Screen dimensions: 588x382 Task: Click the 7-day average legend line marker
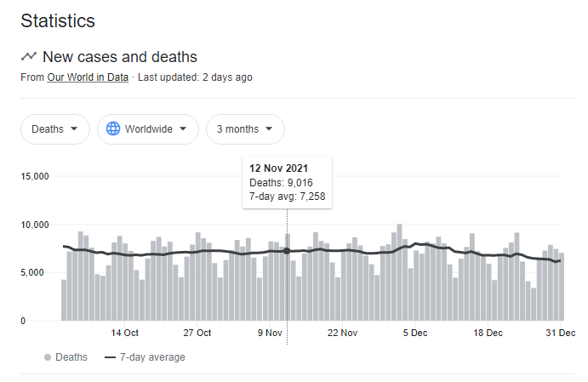(110, 357)
